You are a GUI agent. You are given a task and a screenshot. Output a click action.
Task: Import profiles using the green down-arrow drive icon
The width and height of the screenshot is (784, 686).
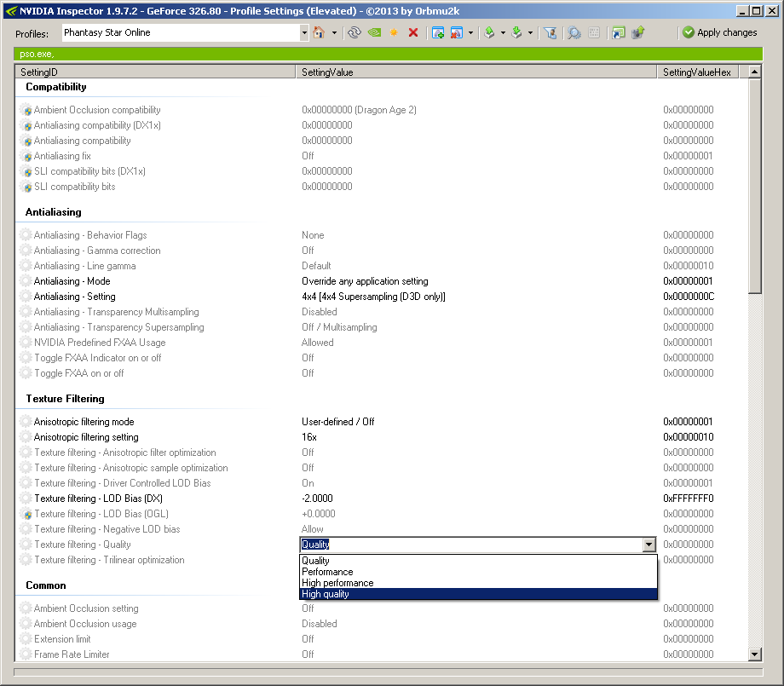click(517, 32)
